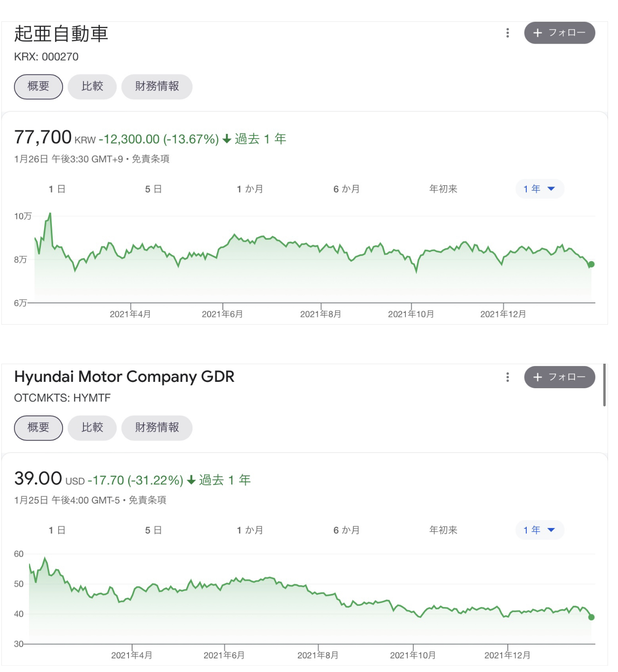Follow Hyundai Motor Company GDR with the フォロー button
This screenshot has width=618, height=672.
[559, 377]
